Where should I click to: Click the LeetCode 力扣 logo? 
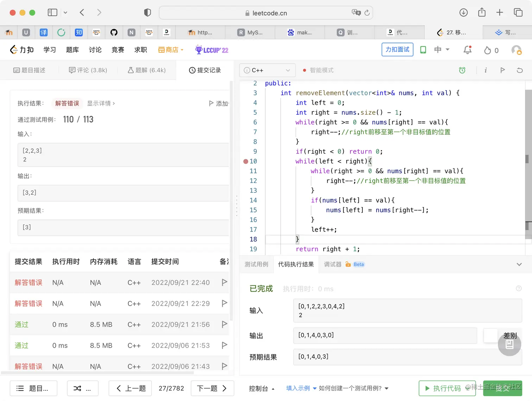[22, 50]
